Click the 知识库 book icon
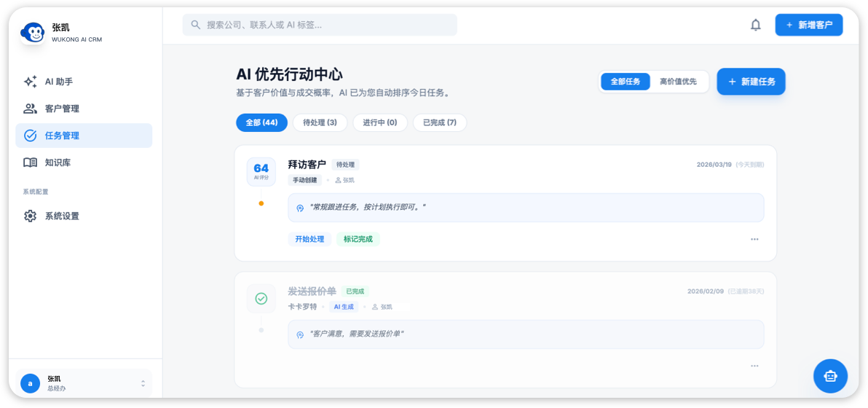 tap(30, 162)
